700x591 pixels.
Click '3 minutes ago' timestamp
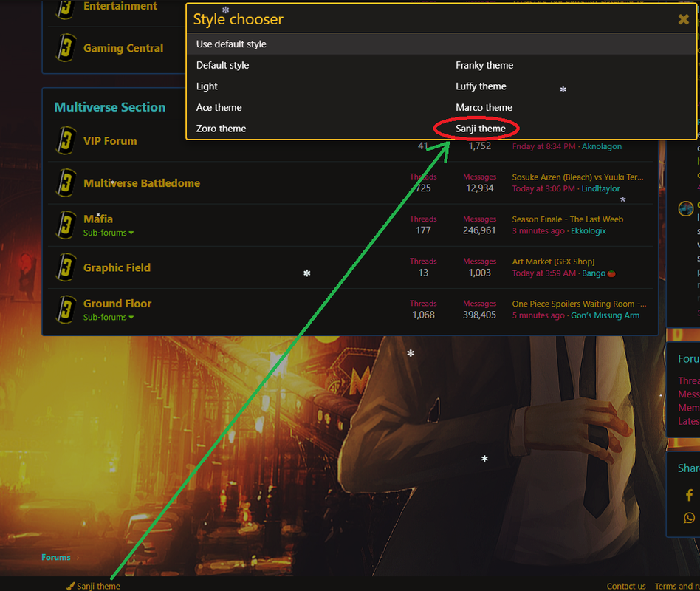pos(538,231)
